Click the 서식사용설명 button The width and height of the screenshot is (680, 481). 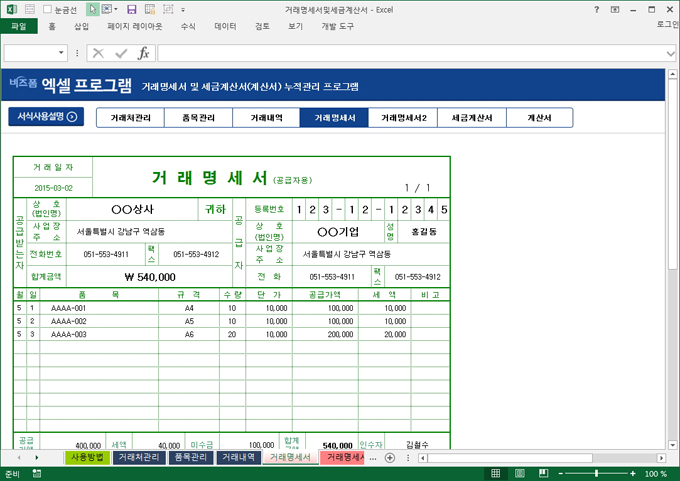(46, 117)
